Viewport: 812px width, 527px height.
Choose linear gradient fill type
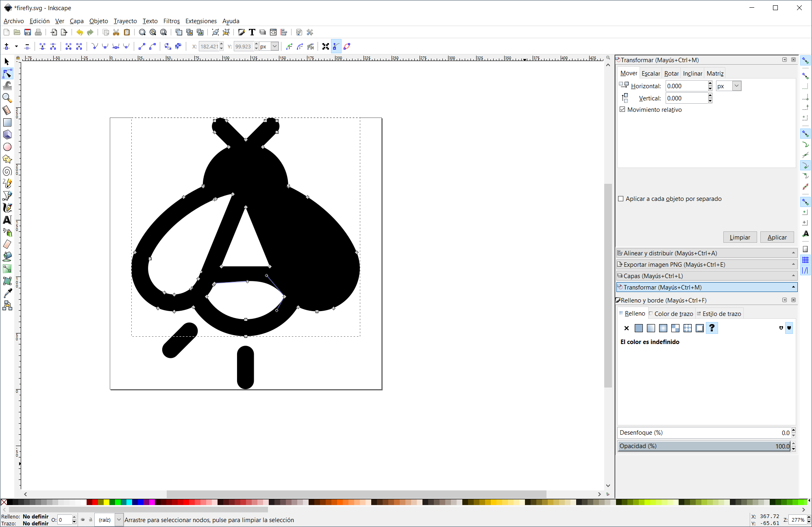point(651,328)
